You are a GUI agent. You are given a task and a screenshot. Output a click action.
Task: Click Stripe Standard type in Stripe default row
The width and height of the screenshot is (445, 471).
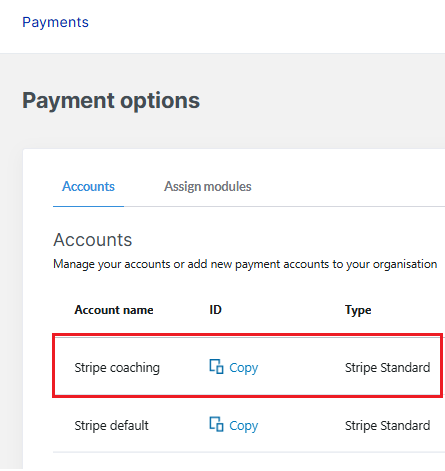(387, 426)
